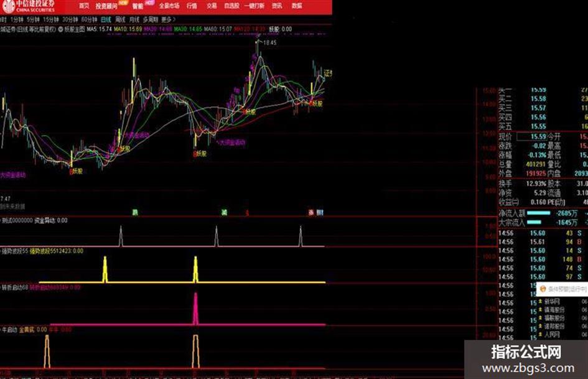
Task: Click the 买五 15.55 bid row
Action: [x=543, y=126]
